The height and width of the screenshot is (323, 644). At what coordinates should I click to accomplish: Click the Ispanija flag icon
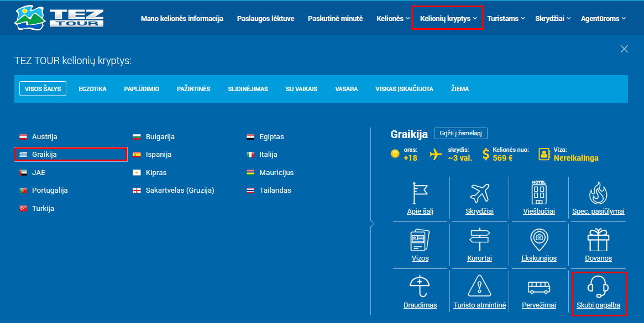[x=137, y=155]
